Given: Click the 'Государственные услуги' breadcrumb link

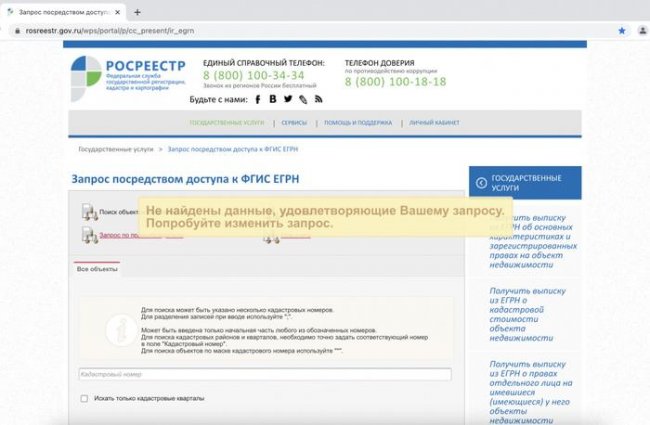Looking at the screenshot, I should [116, 148].
